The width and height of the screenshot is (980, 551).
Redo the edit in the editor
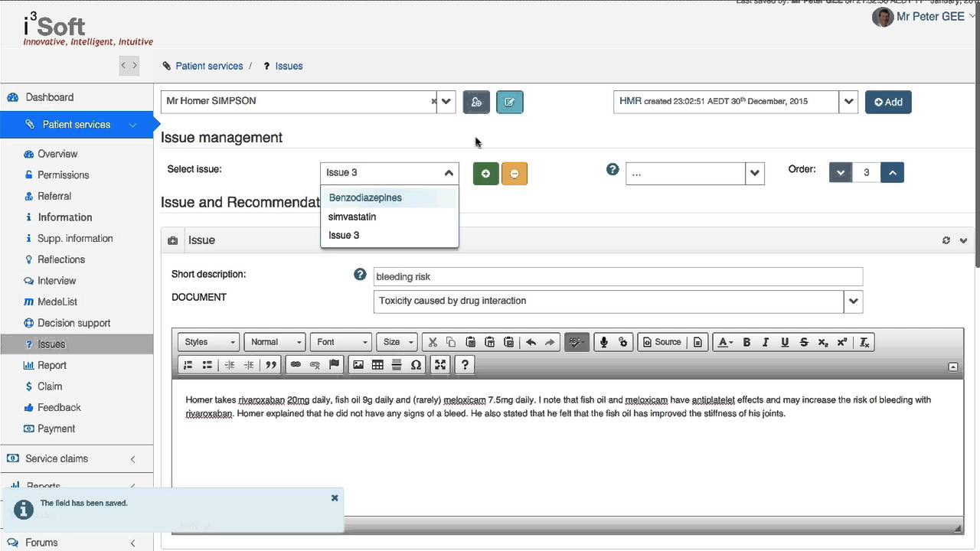click(x=550, y=342)
